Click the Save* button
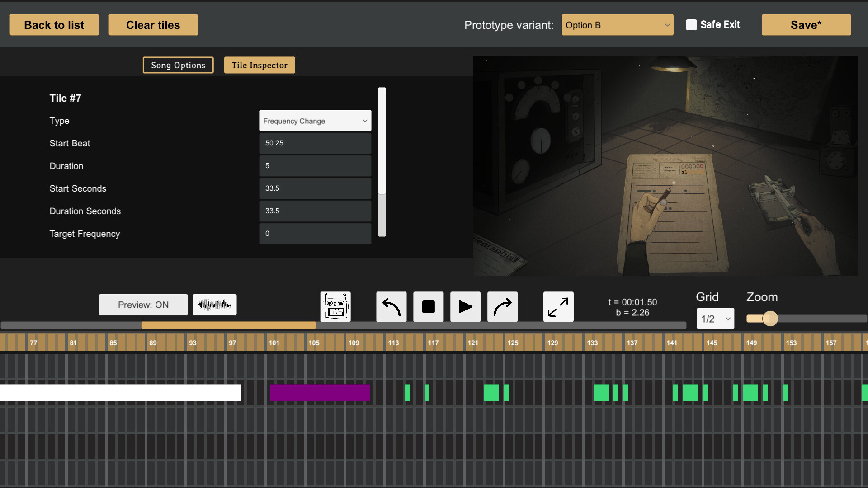This screenshot has height=488, width=868. (x=806, y=25)
